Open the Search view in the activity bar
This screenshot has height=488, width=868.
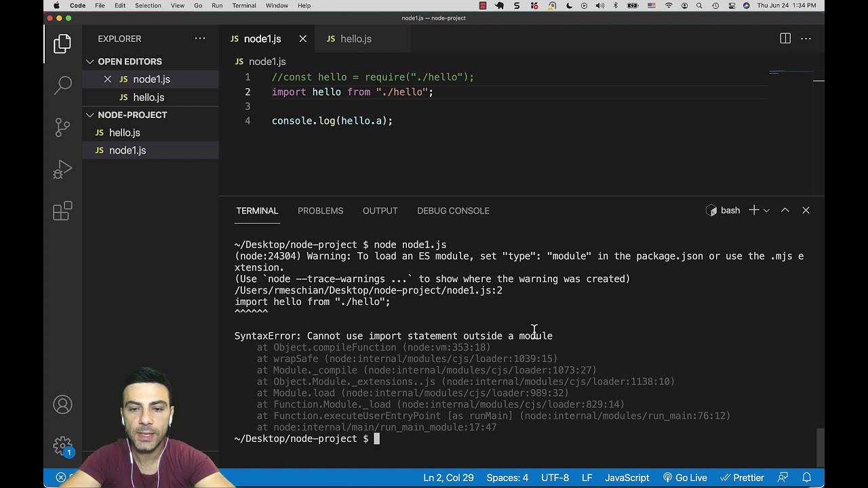(x=62, y=85)
